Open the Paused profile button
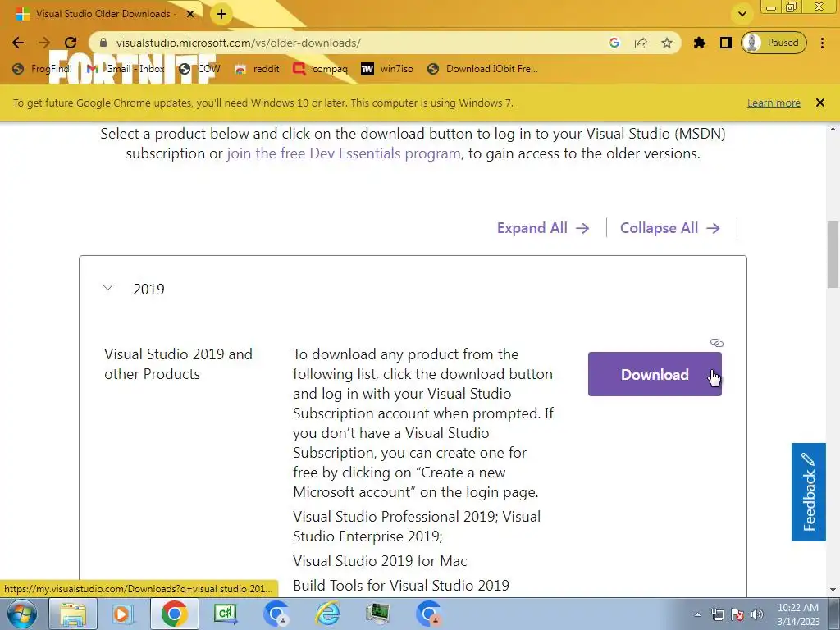Viewport: 840px width, 630px height. click(774, 43)
